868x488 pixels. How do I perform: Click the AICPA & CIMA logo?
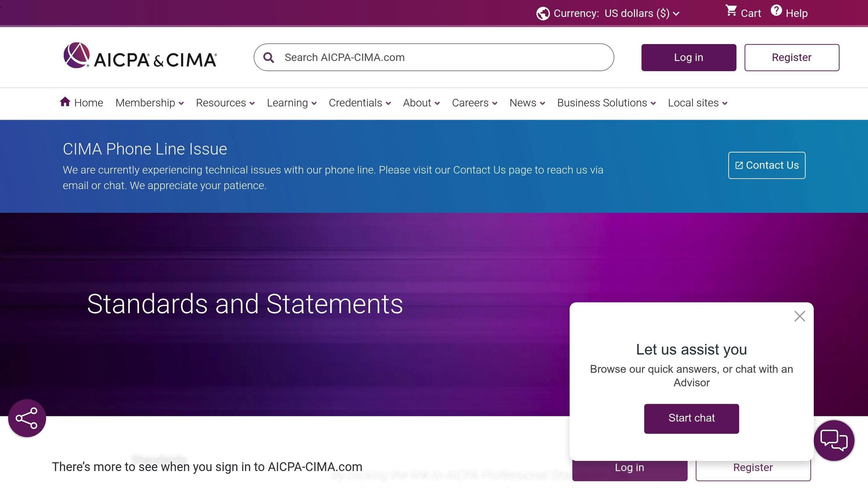click(x=140, y=57)
